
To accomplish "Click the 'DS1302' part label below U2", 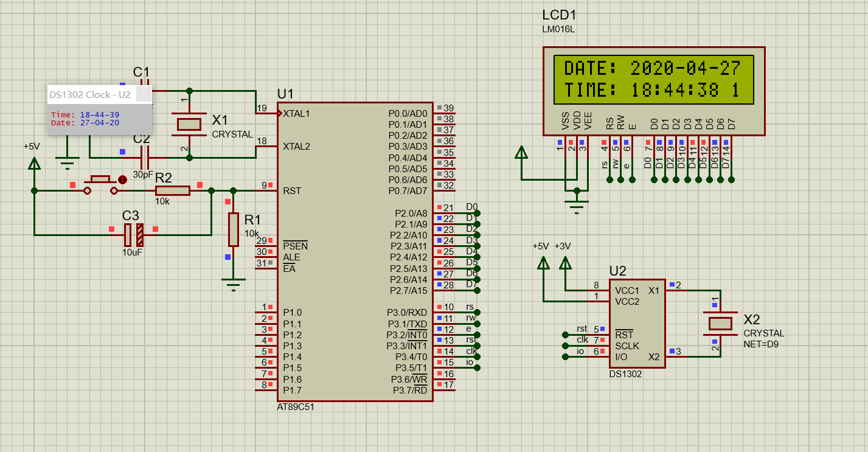I will click(625, 374).
